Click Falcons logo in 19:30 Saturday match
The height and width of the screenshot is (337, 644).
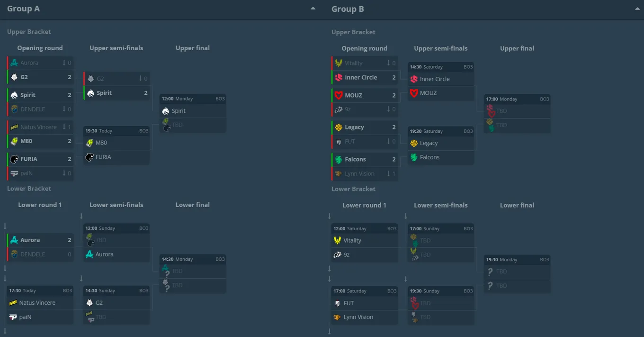(x=414, y=157)
